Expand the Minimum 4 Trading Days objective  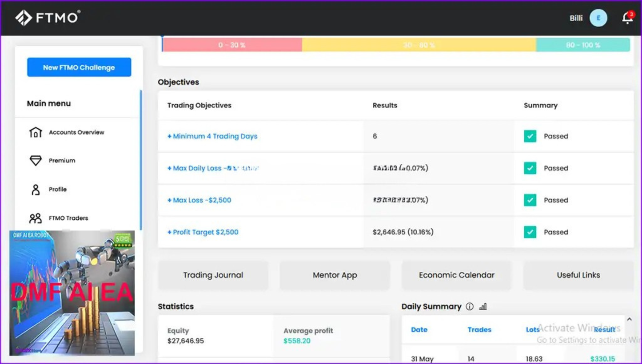pyautogui.click(x=212, y=136)
